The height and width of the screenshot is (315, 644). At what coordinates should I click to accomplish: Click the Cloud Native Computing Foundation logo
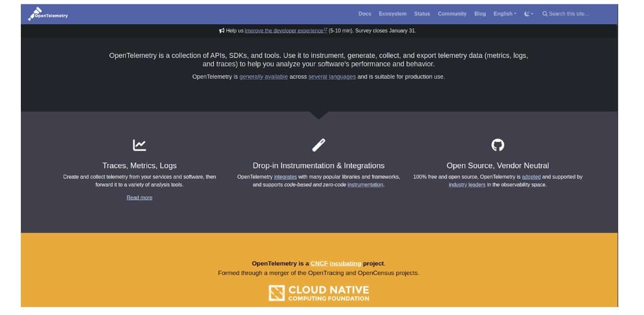coord(319,293)
